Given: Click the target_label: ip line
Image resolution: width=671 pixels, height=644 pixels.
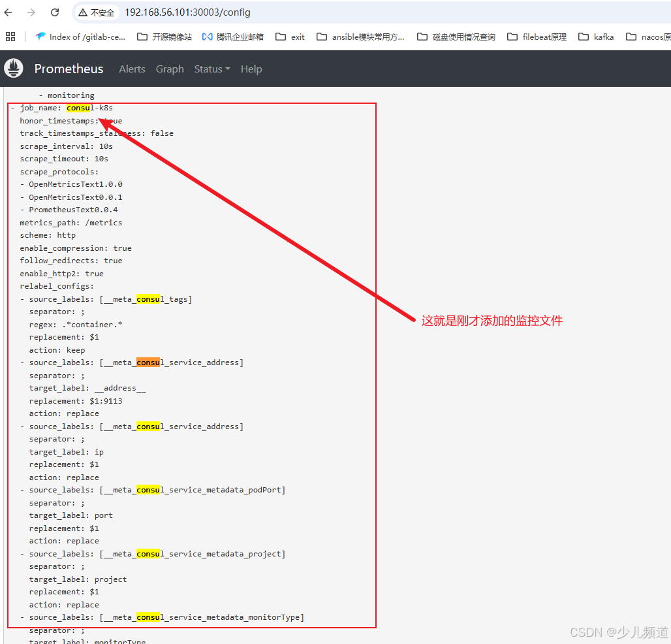Looking at the screenshot, I should pyautogui.click(x=67, y=452).
